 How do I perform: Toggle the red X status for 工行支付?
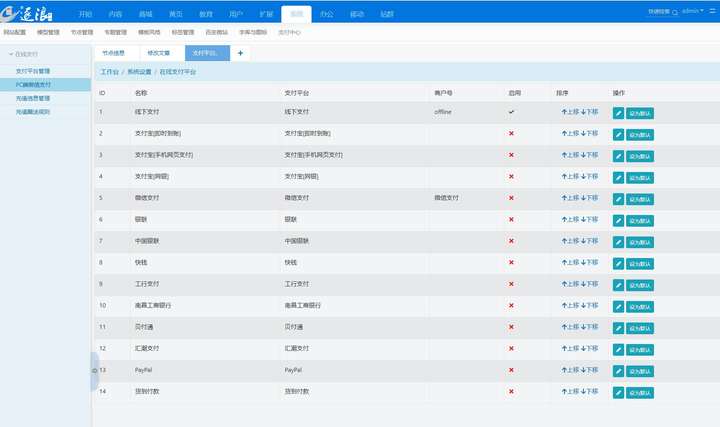coord(511,284)
